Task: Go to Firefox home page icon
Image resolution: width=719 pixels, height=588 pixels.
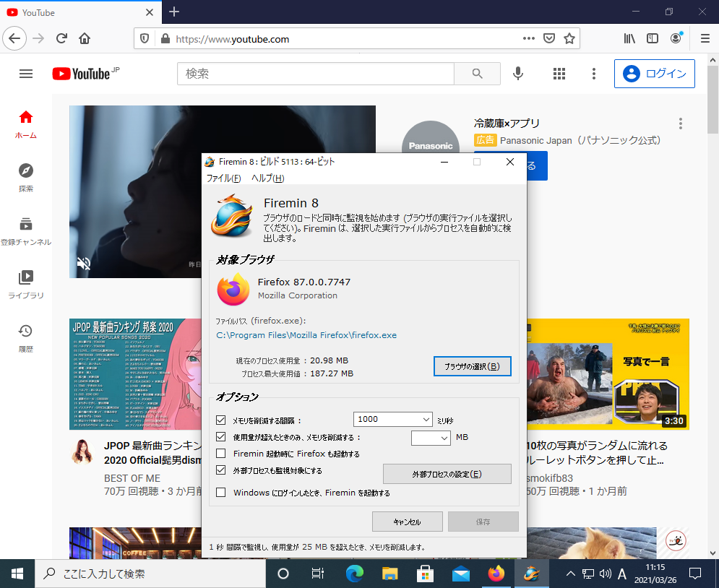Action: (x=85, y=38)
